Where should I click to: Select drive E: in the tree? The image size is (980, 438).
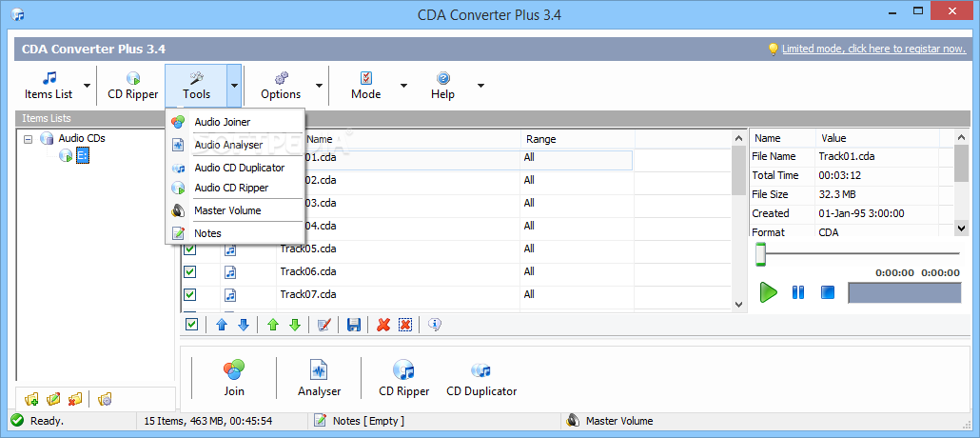pyautogui.click(x=83, y=155)
